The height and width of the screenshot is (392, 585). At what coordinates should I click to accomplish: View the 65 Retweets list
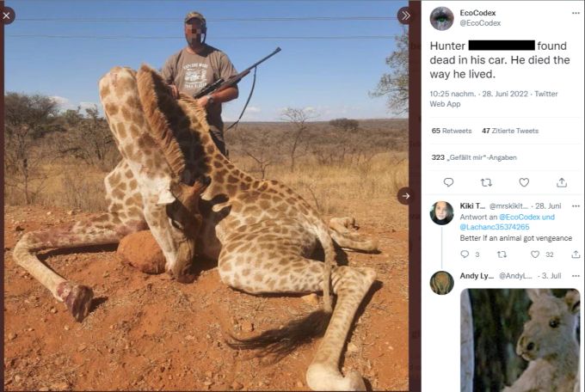(452, 131)
